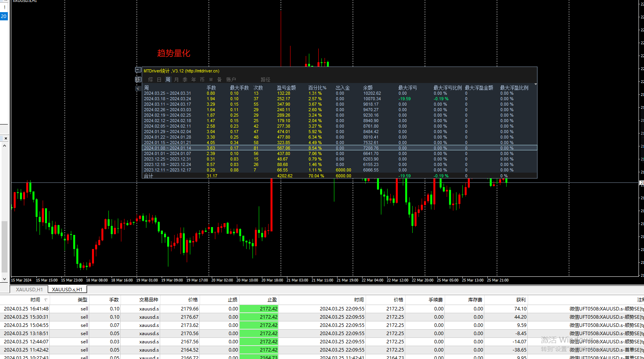Click the 路径 path button
Image resolution: width=644 pixels, height=359 pixels.
266,79
